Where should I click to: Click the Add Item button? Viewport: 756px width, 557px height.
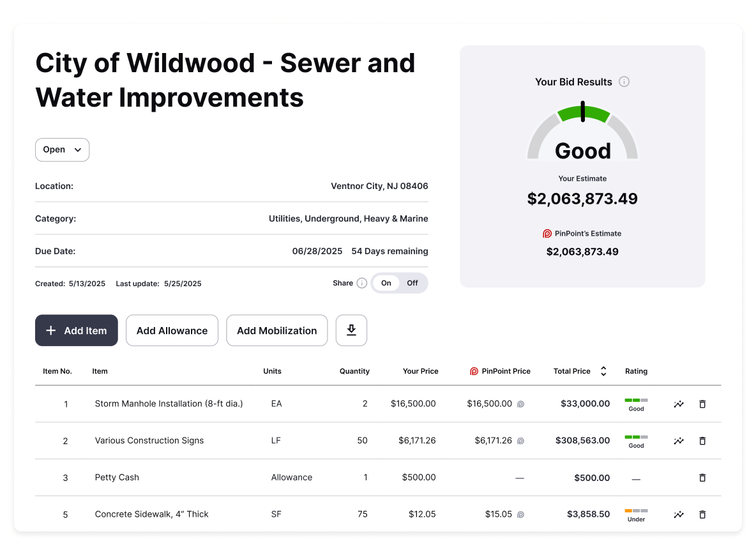pos(77,330)
